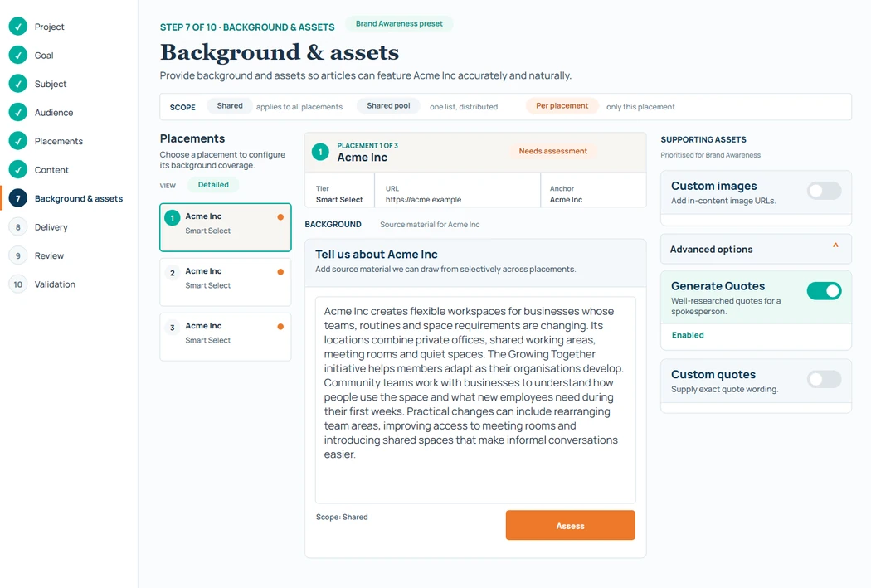Image resolution: width=871 pixels, height=588 pixels.
Task: Click the PLACEMENT 1 OF 3 label
Action: (367, 145)
